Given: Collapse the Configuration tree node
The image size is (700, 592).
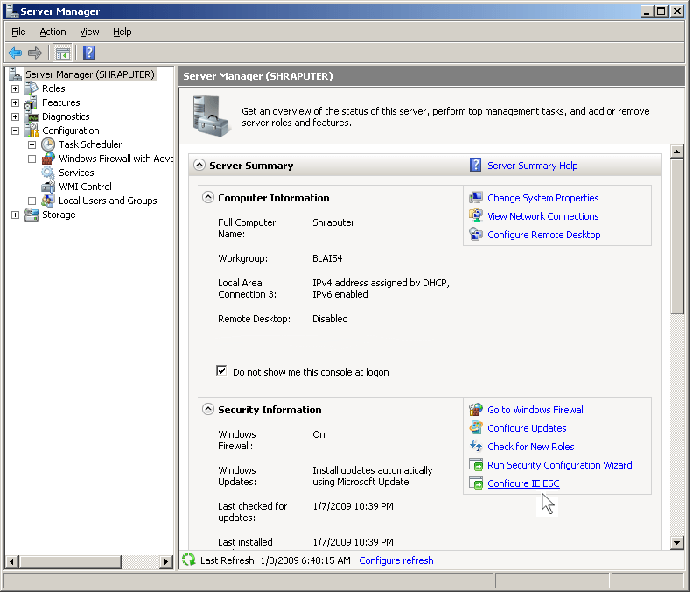Looking at the screenshot, I should pyautogui.click(x=15, y=130).
